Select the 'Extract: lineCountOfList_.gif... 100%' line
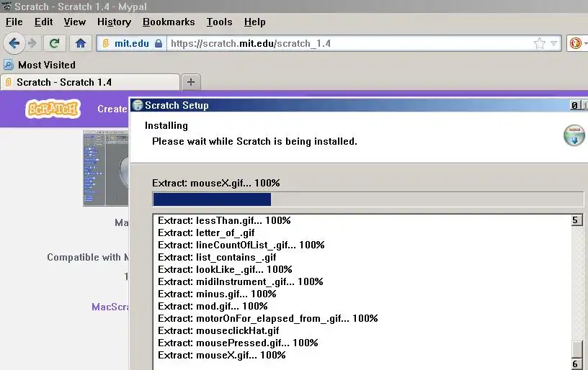The height and width of the screenshot is (370, 588). click(x=241, y=245)
